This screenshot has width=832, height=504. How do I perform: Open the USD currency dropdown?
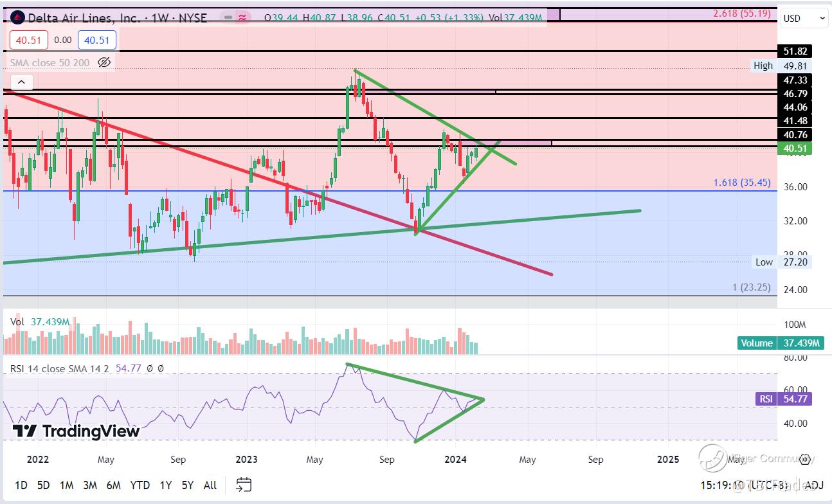[x=804, y=18]
